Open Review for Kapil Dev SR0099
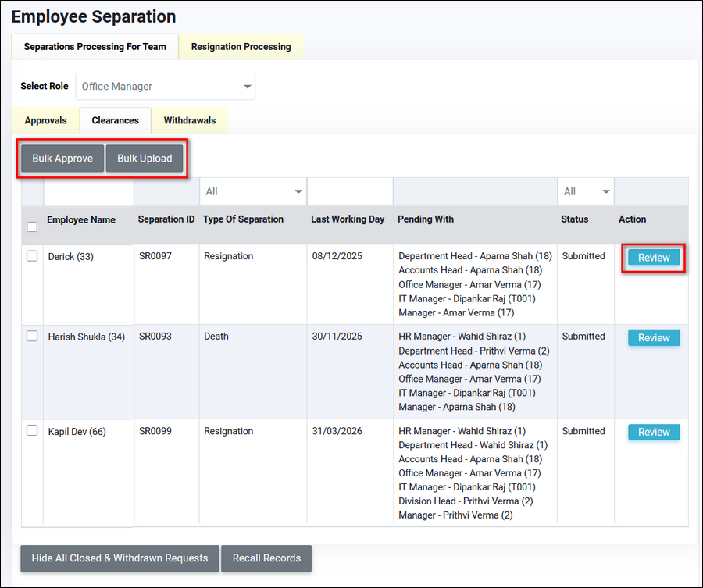This screenshot has width=703, height=588. 654,432
